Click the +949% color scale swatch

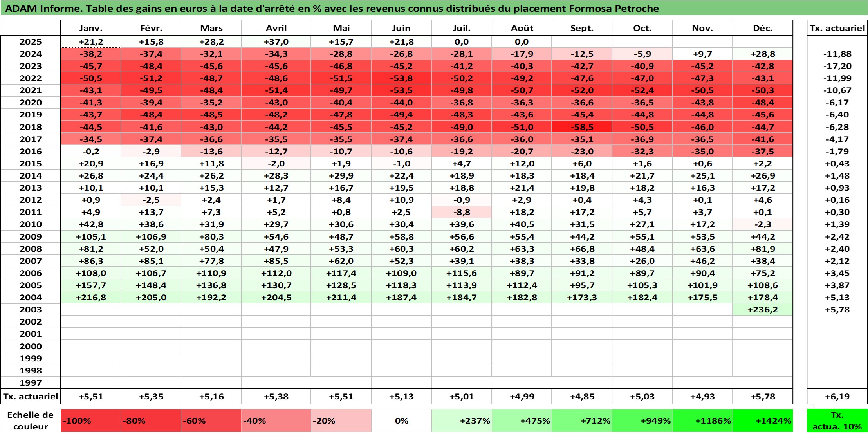tap(642, 421)
